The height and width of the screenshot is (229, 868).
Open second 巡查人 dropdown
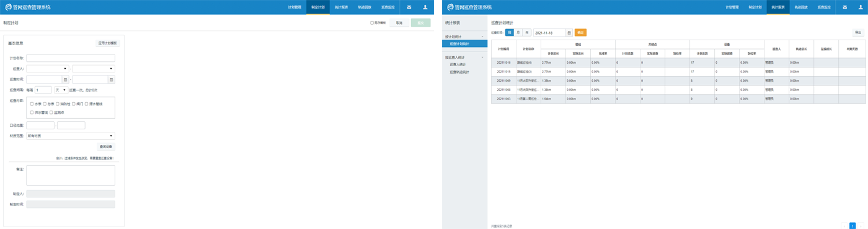94,69
